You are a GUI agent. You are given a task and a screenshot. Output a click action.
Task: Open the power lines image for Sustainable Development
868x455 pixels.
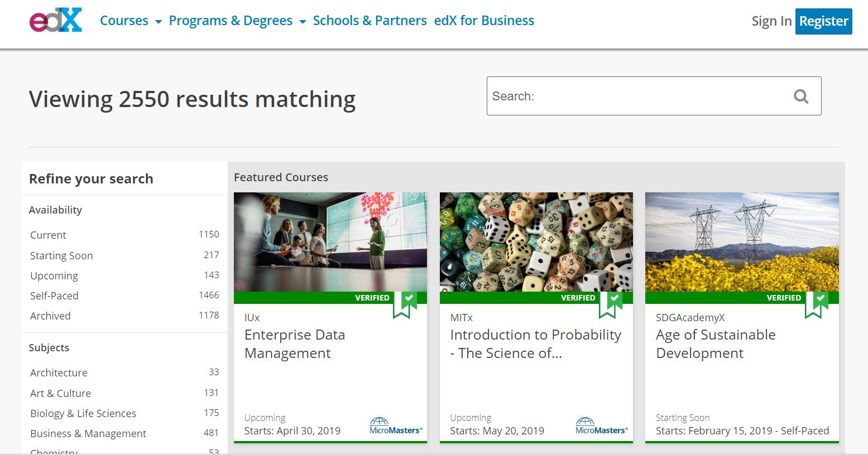pos(742,242)
